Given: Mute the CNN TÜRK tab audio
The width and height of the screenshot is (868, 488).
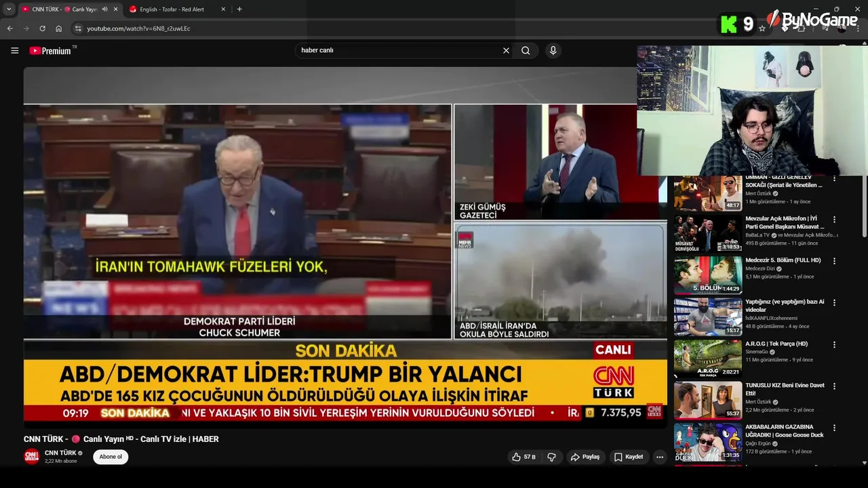Looking at the screenshot, I should tap(104, 9).
